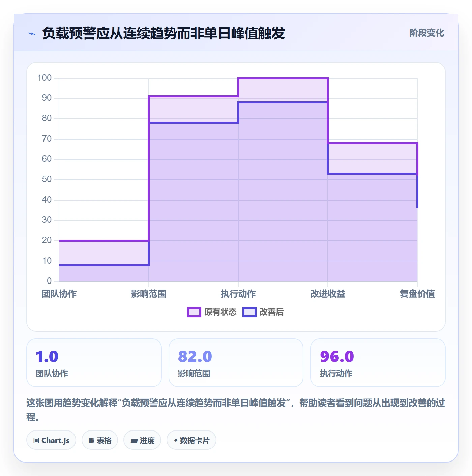Click the description paragraph beginning 这张图用趋势变化
The height and width of the screenshot is (476, 472).
coord(236,410)
